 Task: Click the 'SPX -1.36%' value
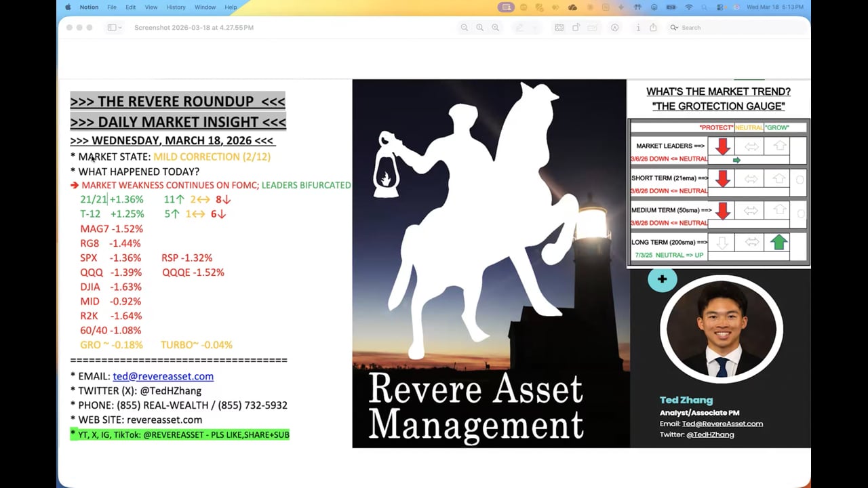tap(111, 258)
